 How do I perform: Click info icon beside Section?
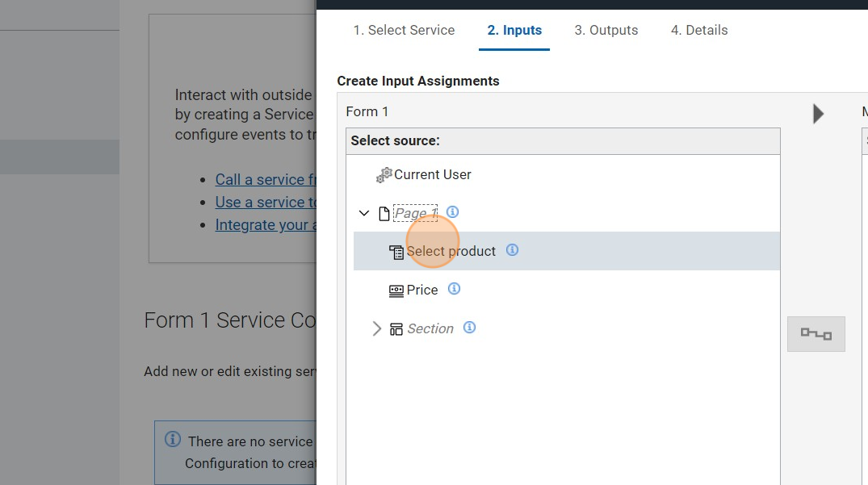469,328
